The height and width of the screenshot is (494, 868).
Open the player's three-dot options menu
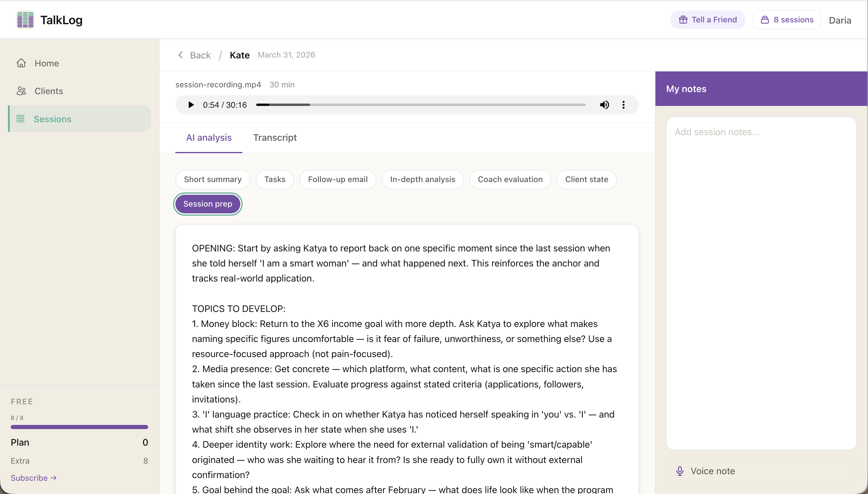point(624,104)
